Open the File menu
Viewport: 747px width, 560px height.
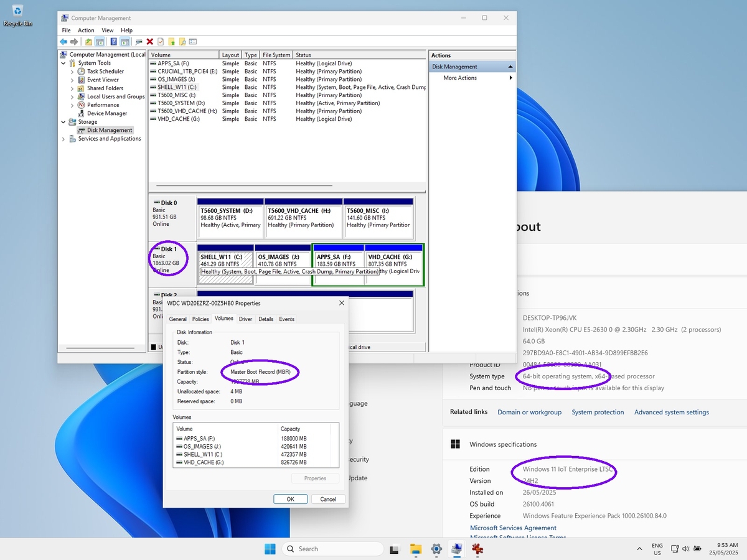(x=66, y=30)
